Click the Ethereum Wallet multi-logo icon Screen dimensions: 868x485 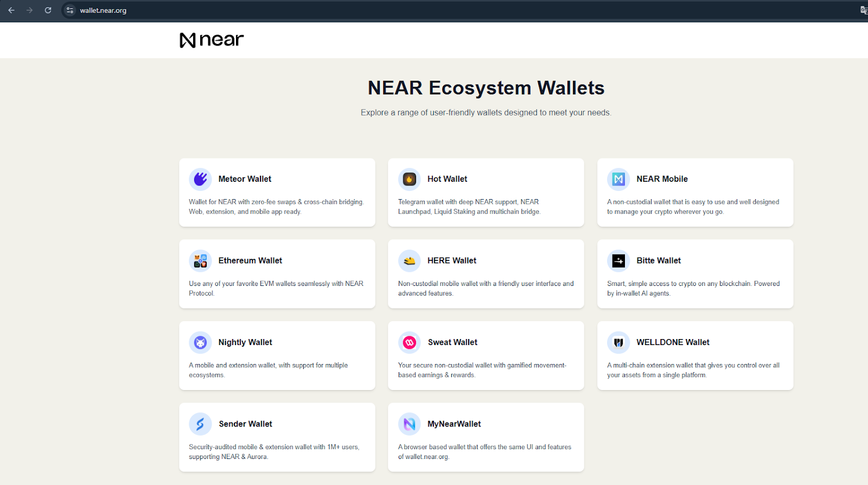[x=200, y=261]
